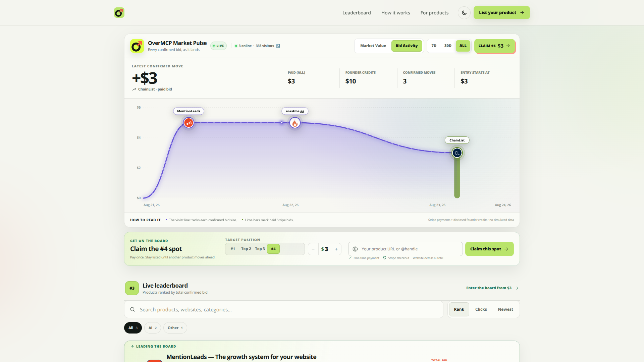Sort leaderboard by Clicks
The height and width of the screenshot is (362, 644).
point(481,309)
